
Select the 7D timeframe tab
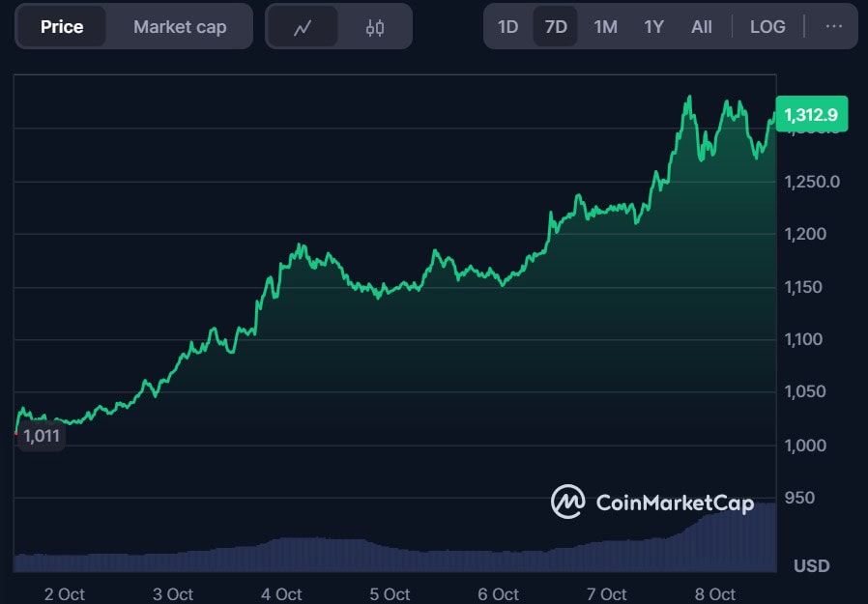coord(555,27)
